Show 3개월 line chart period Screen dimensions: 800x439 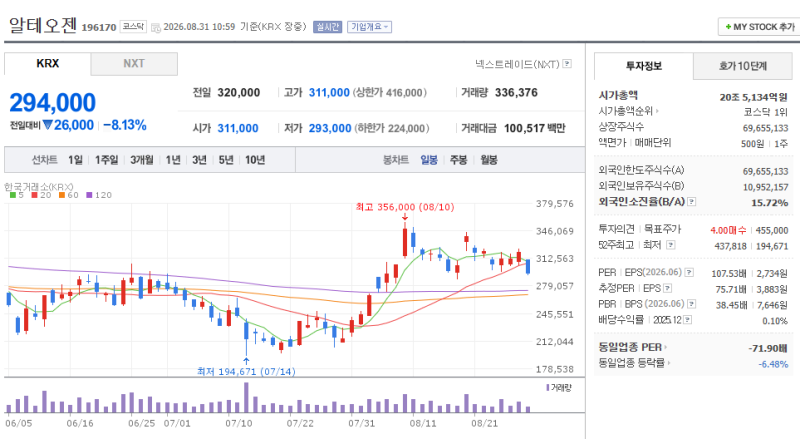pos(141,160)
